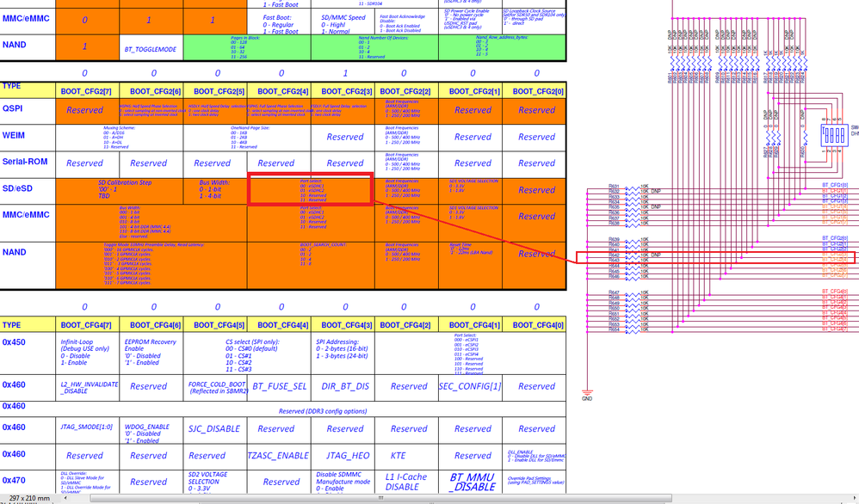Click the Disable SDMMC Manufacture mode cell
859x504 pixels.
tap(343, 482)
